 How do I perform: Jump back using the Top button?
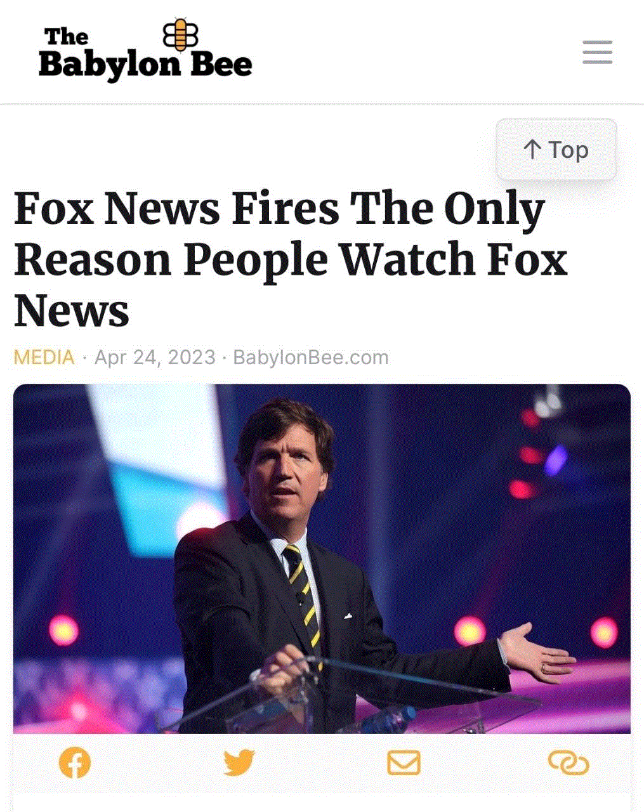(556, 150)
